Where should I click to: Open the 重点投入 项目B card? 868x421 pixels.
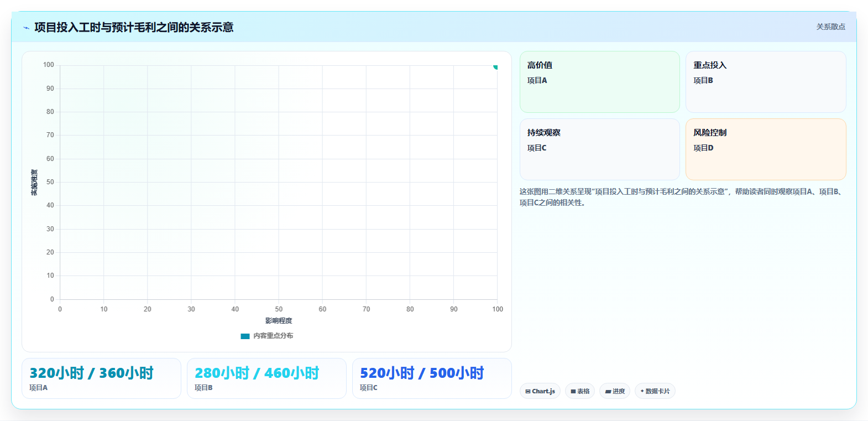click(766, 82)
